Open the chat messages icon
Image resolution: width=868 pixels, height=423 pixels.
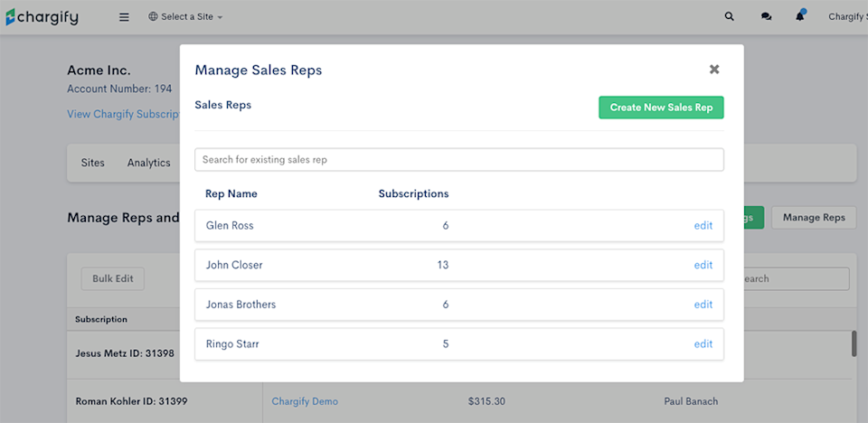pyautogui.click(x=767, y=16)
